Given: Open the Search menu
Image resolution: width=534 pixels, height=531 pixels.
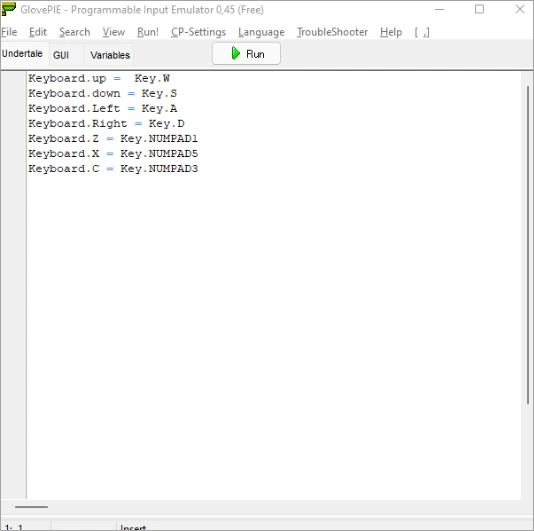Looking at the screenshot, I should 75,32.
